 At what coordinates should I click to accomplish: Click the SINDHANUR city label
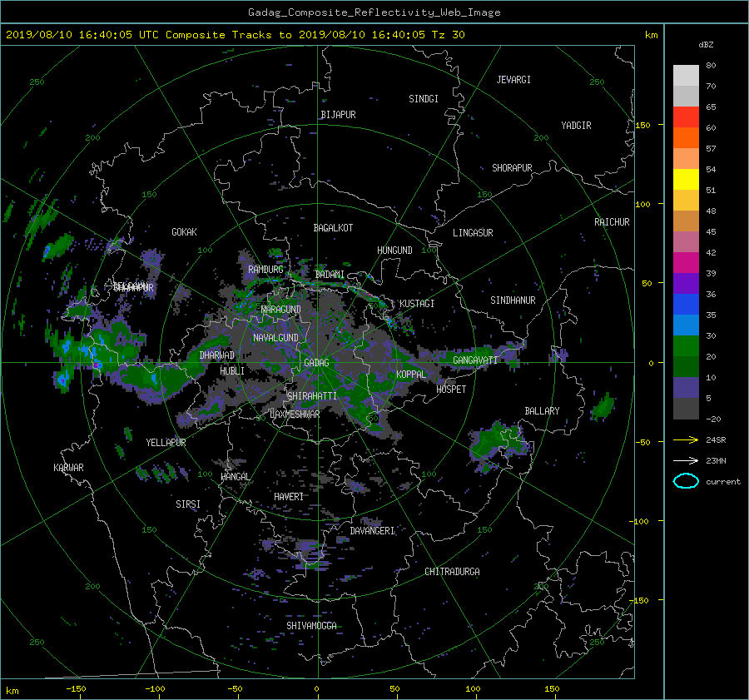pos(513,300)
